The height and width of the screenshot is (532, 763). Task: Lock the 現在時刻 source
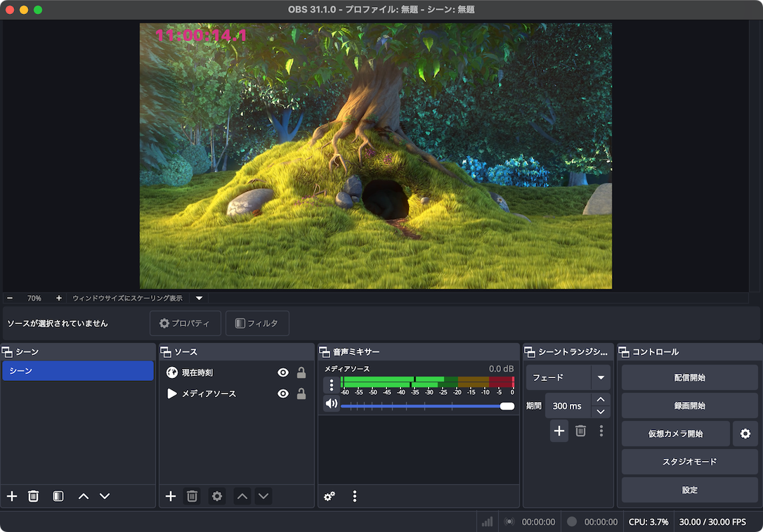pyautogui.click(x=301, y=372)
